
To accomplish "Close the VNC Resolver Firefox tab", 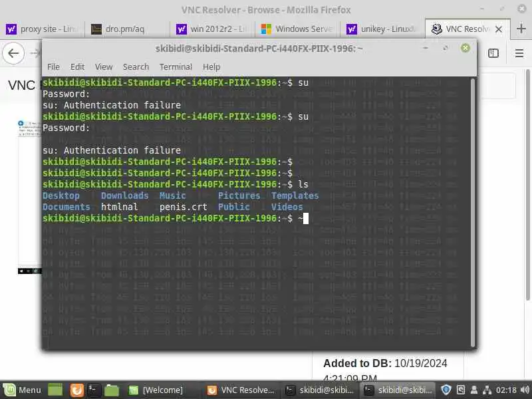I will (498, 29).
